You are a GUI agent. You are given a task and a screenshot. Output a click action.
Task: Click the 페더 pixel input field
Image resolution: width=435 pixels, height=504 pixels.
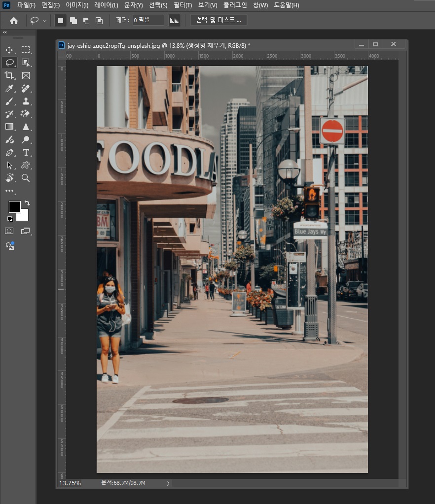coord(148,20)
